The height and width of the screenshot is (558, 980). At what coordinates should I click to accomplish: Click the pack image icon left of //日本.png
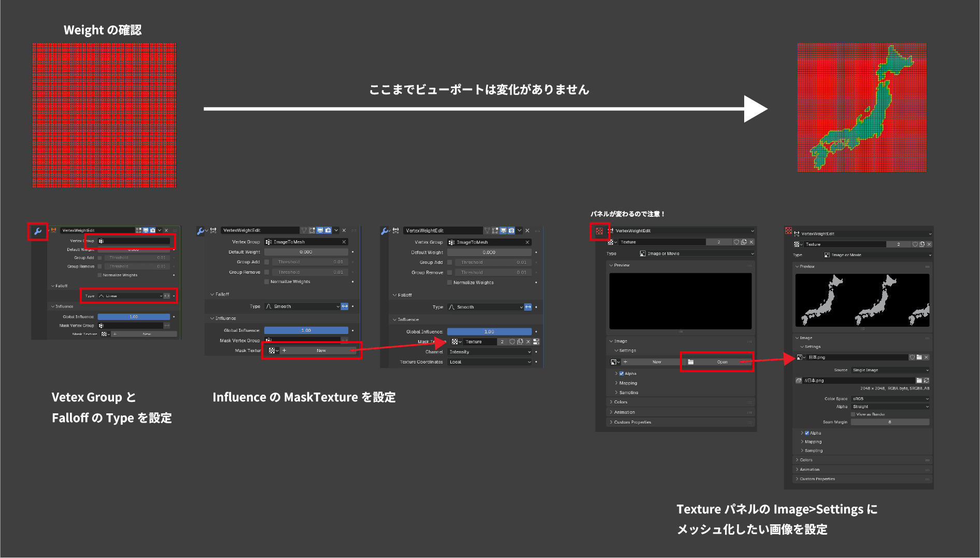pyautogui.click(x=799, y=381)
